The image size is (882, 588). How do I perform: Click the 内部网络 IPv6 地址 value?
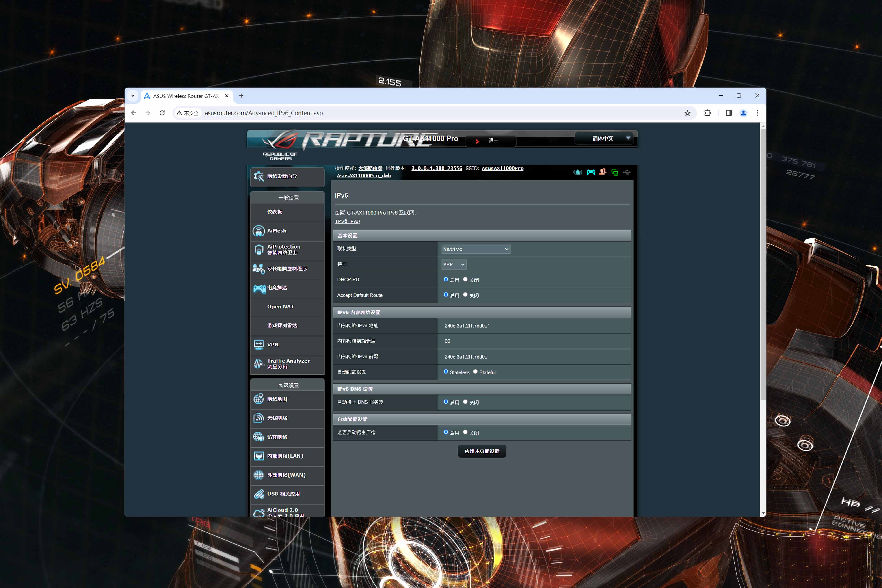[467, 326]
